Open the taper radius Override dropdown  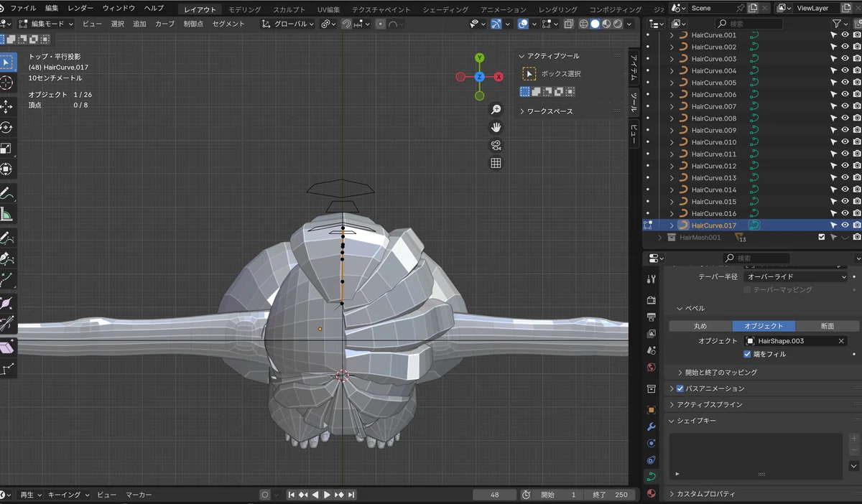coord(797,276)
